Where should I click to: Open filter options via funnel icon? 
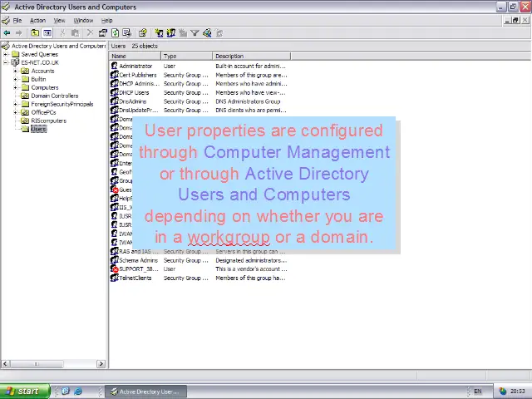coord(195,33)
